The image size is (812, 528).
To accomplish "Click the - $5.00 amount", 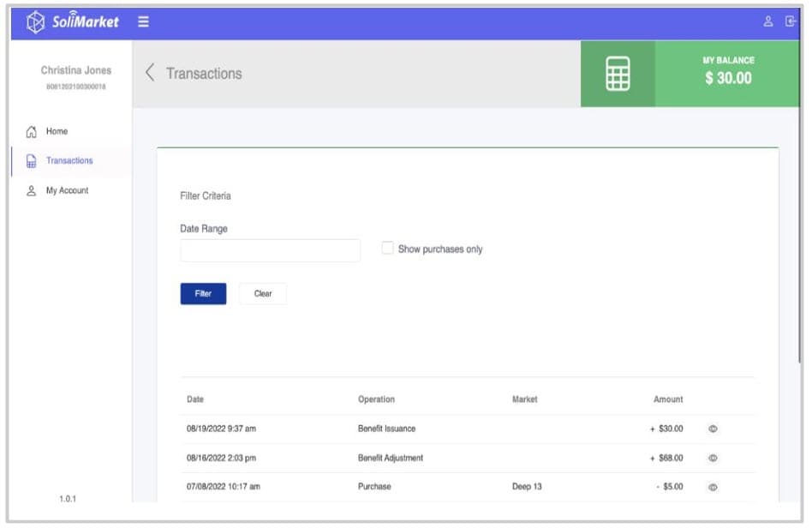I will [x=670, y=487].
